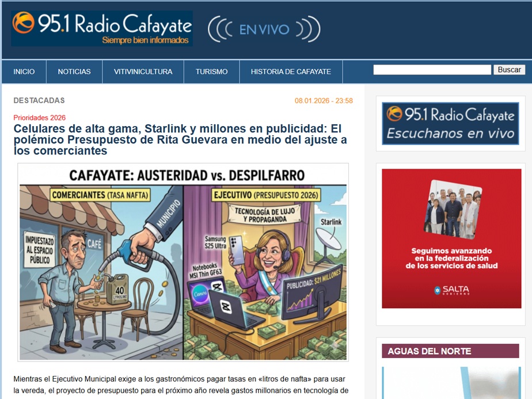Click the group photo in the red ad
This screenshot has height=399, width=532.
pyautogui.click(x=451, y=208)
